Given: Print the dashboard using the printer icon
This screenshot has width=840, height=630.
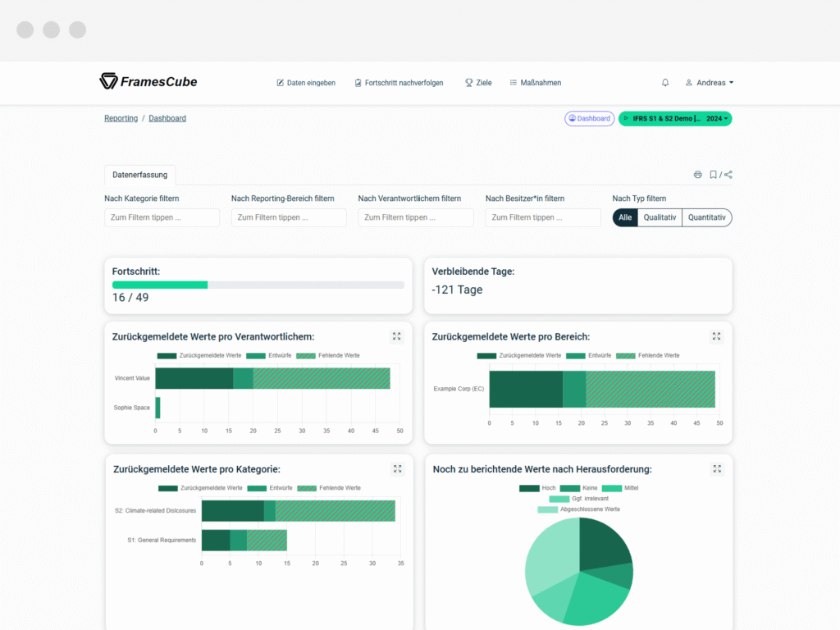Looking at the screenshot, I should tap(697, 175).
